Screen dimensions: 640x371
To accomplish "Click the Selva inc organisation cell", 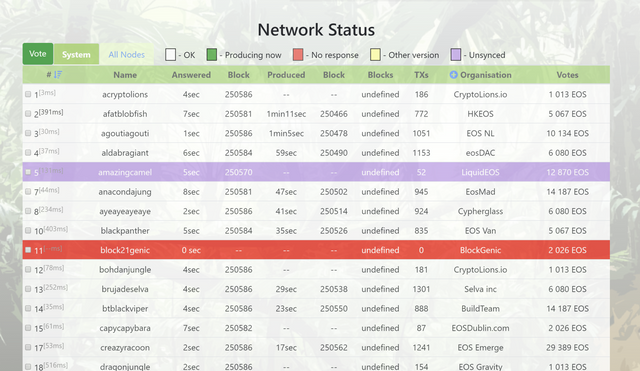I will point(480,289).
